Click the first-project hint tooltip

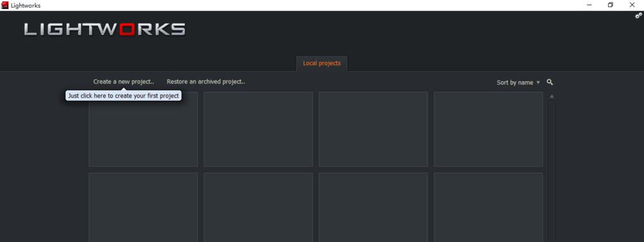tap(124, 96)
